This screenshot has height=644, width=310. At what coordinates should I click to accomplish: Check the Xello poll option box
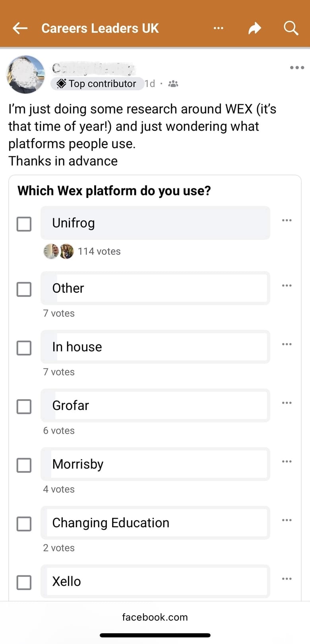pos(24,582)
